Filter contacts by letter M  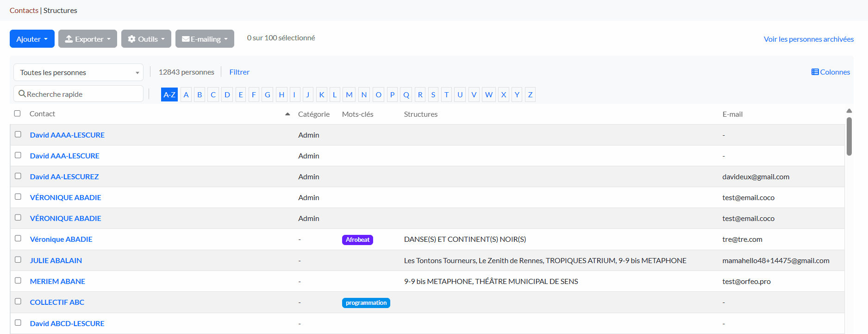(349, 95)
